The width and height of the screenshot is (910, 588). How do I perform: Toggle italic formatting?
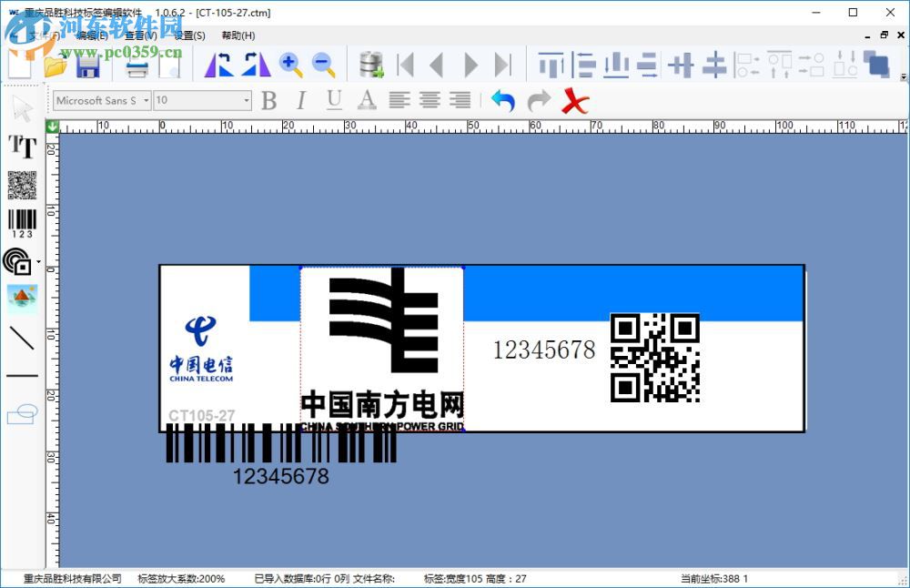301,101
